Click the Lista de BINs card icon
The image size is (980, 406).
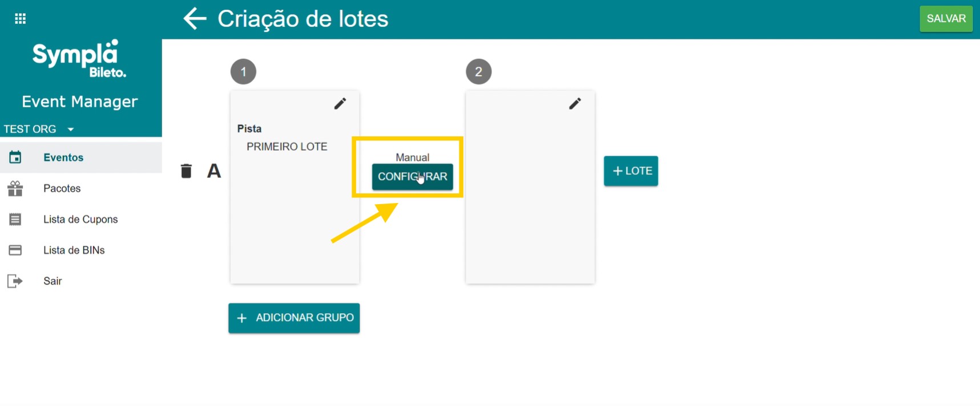coord(15,250)
